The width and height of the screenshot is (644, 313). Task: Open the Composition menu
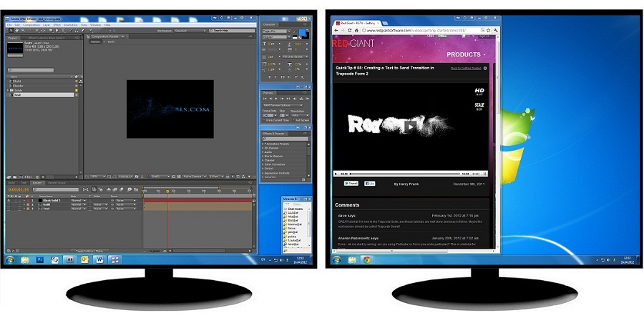click(31, 25)
